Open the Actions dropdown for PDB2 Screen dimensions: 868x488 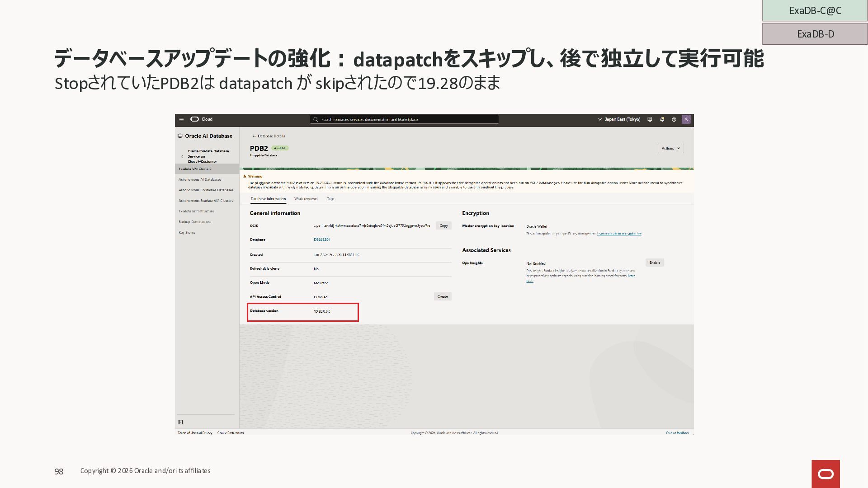(x=670, y=149)
